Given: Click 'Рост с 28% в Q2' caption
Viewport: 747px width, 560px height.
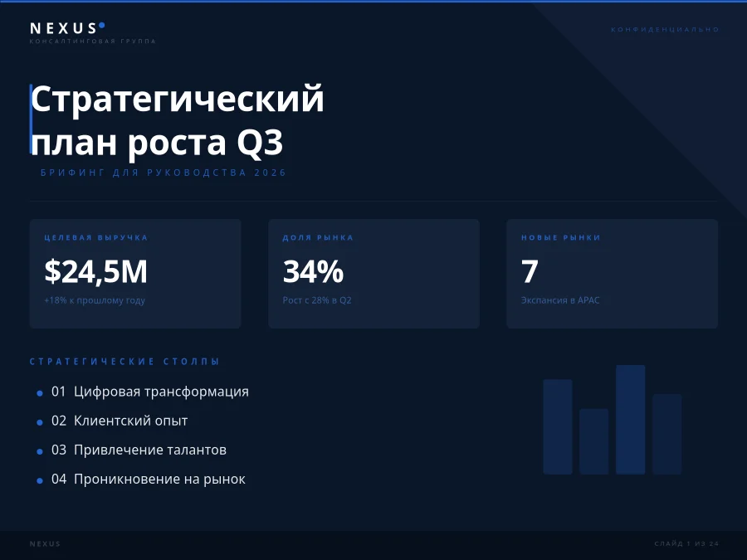Looking at the screenshot, I should click(x=317, y=300).
